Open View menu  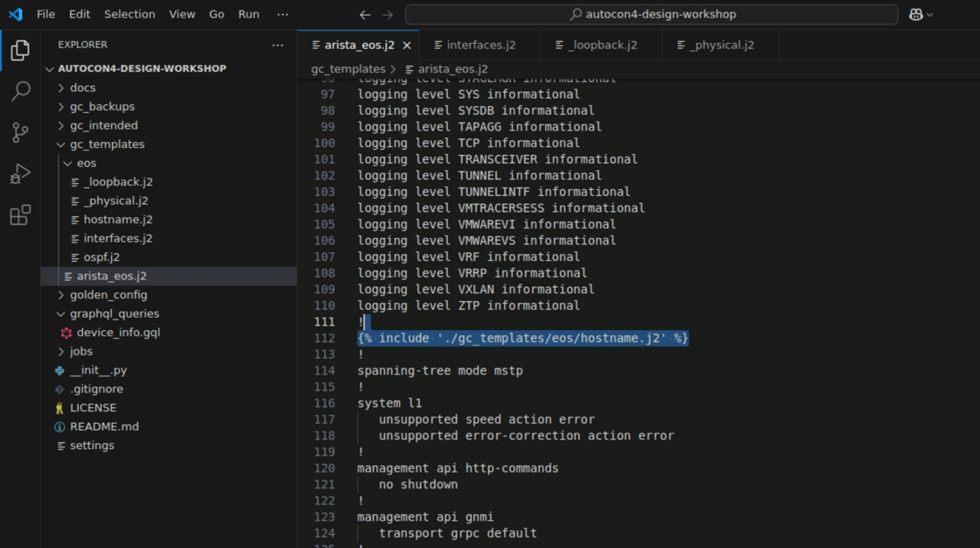point(182,14)
